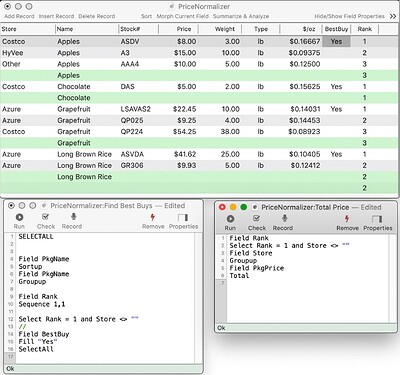Click Insert Record toolbar button
Screen dimensions: 400x375
click(56, 16)
